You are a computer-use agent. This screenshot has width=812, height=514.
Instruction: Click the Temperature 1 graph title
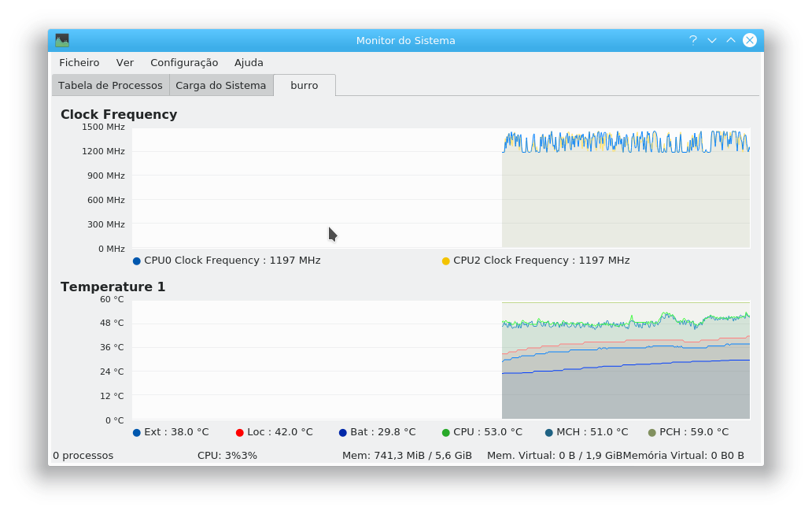(113, 287)
